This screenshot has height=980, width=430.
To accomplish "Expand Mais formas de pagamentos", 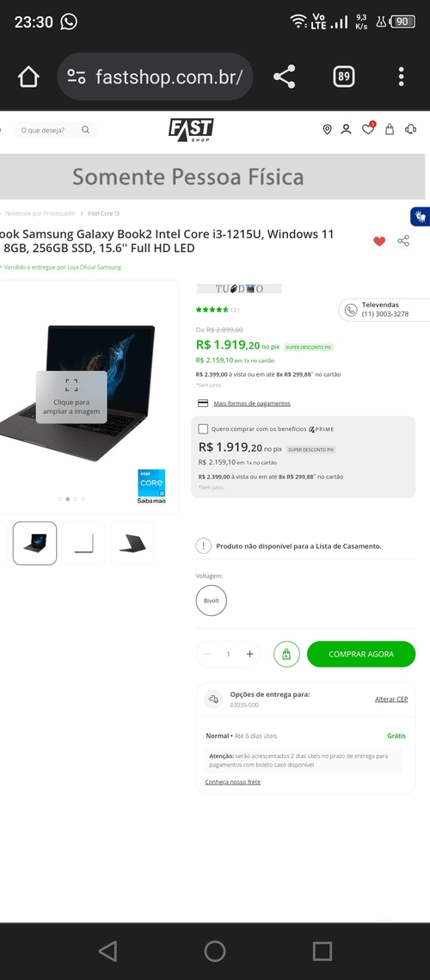I will click(x=252, y=404).
